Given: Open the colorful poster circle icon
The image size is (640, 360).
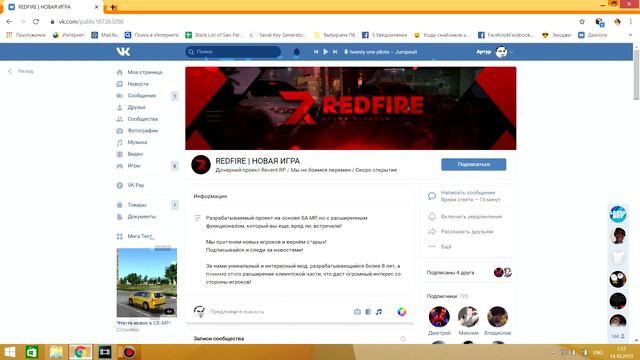Looking at the screenshot, I should 402,312.
